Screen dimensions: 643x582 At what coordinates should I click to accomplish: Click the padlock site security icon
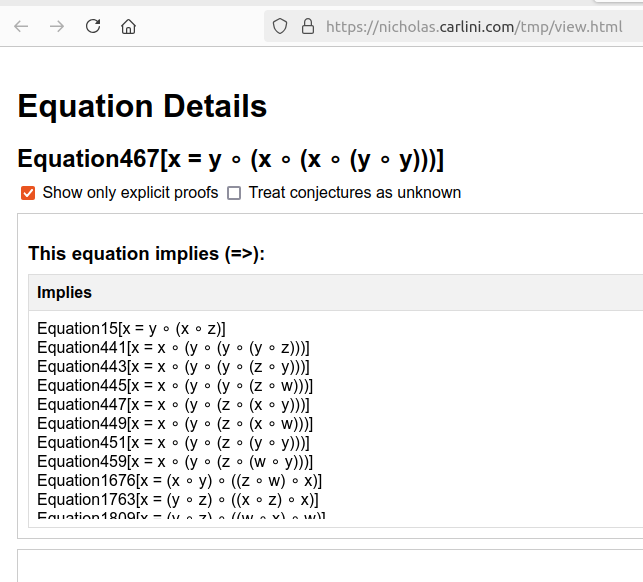pyautogui.click(x=308, y=27)
